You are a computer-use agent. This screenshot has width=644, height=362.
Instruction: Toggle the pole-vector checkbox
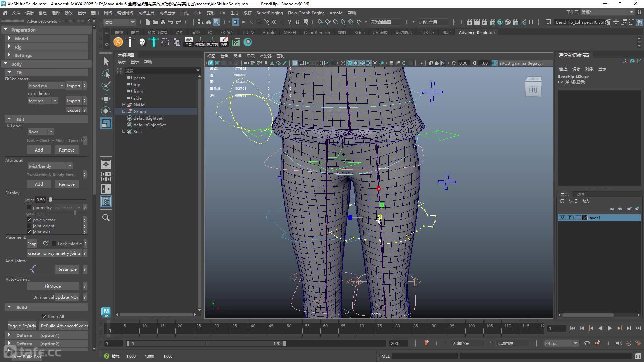pos(29,220)
